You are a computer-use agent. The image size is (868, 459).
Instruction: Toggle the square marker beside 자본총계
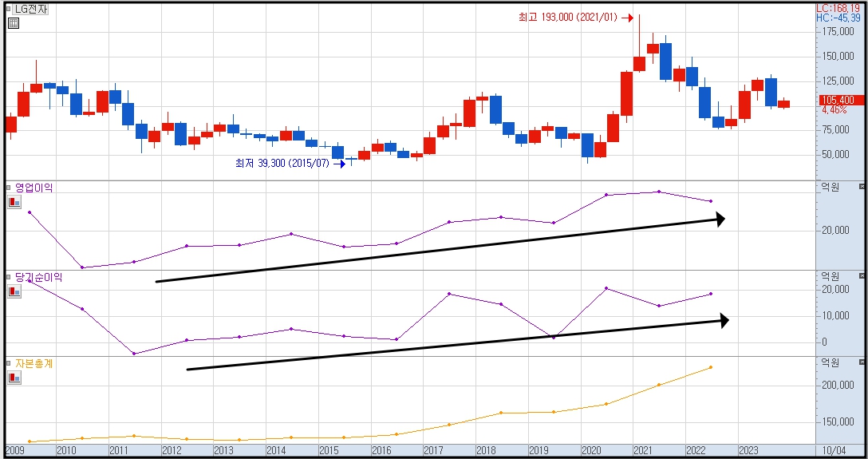tap(9, 363)
